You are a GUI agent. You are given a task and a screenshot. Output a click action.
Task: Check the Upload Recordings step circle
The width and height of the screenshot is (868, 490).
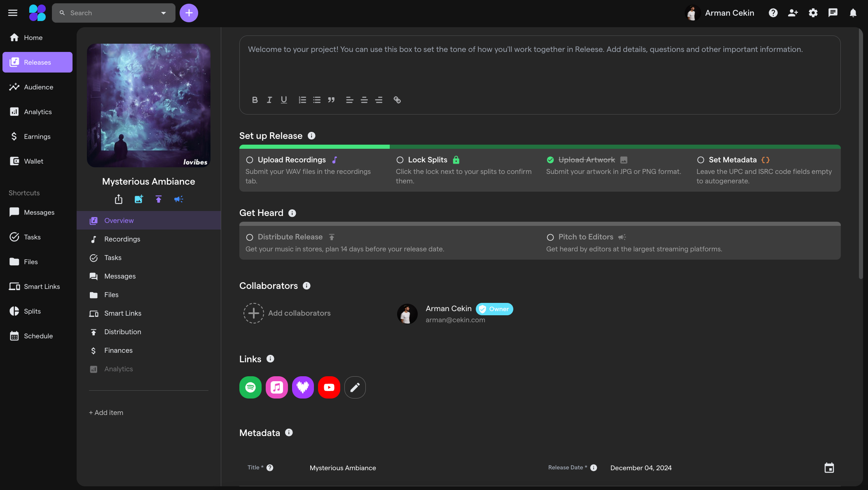pos(249,160)
